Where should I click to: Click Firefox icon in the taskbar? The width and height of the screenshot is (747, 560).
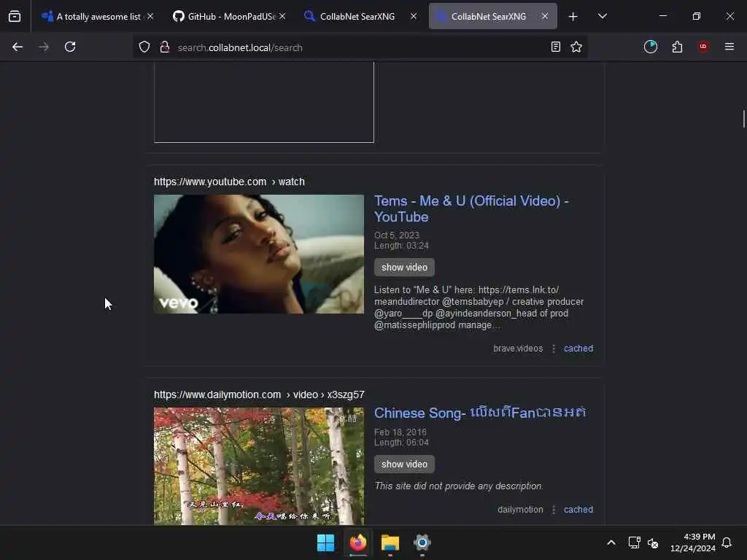click(x=358, y=542)
